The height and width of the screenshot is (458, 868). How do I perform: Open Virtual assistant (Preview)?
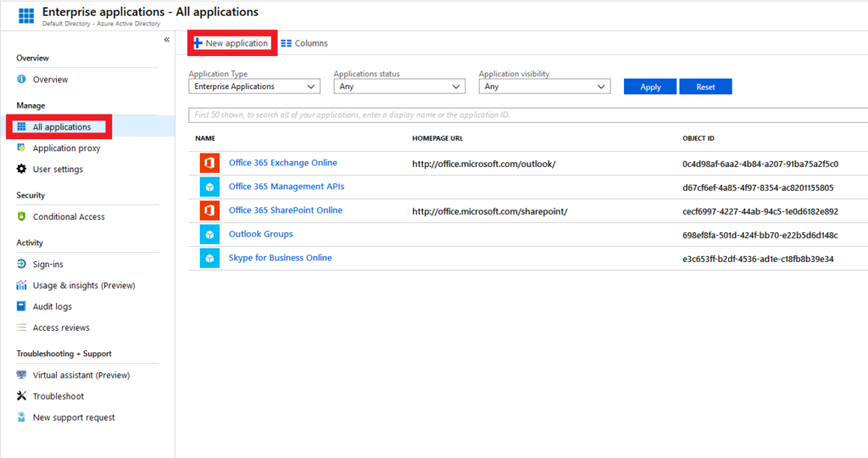click(x=81, y=376)
